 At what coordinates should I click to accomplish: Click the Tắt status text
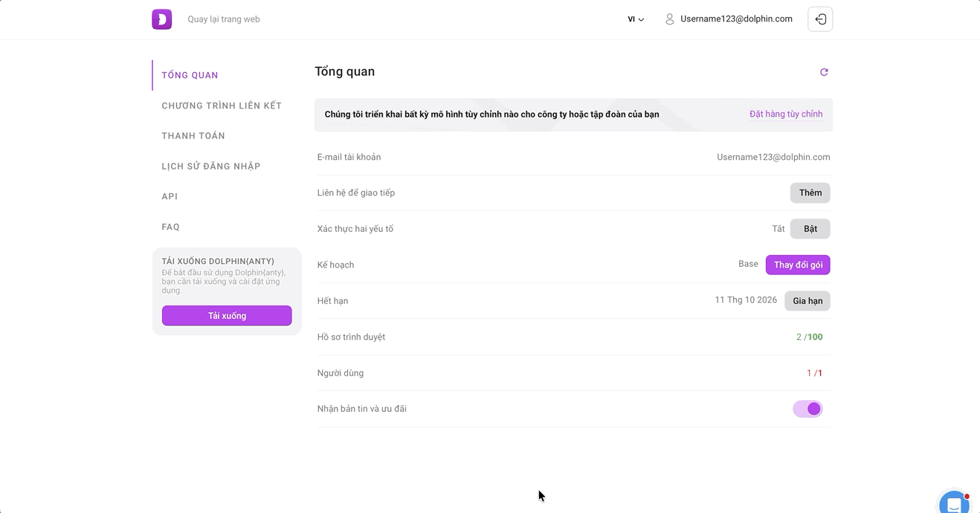pyautogui.click(x=778, y=229)
